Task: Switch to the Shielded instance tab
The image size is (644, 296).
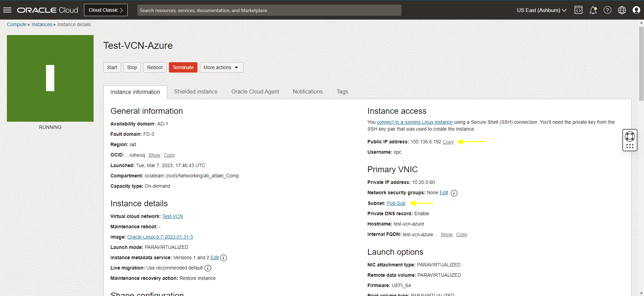Action: click(x=196, y=92)
